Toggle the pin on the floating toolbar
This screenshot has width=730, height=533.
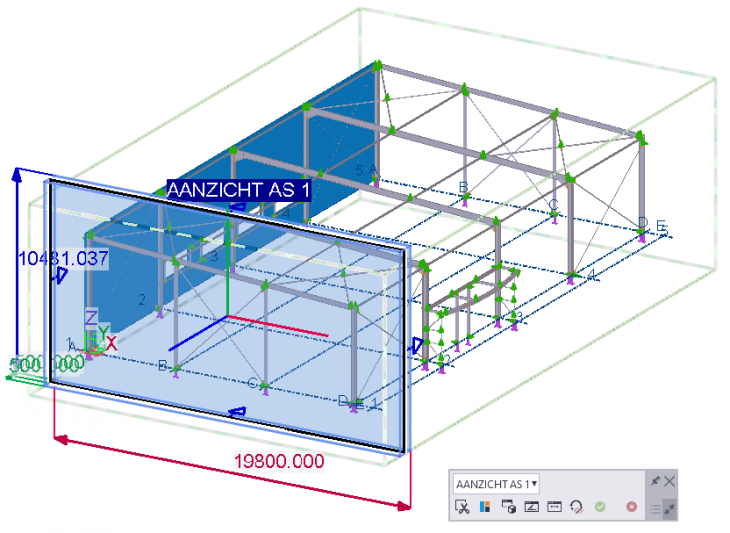tap(655, 482)
